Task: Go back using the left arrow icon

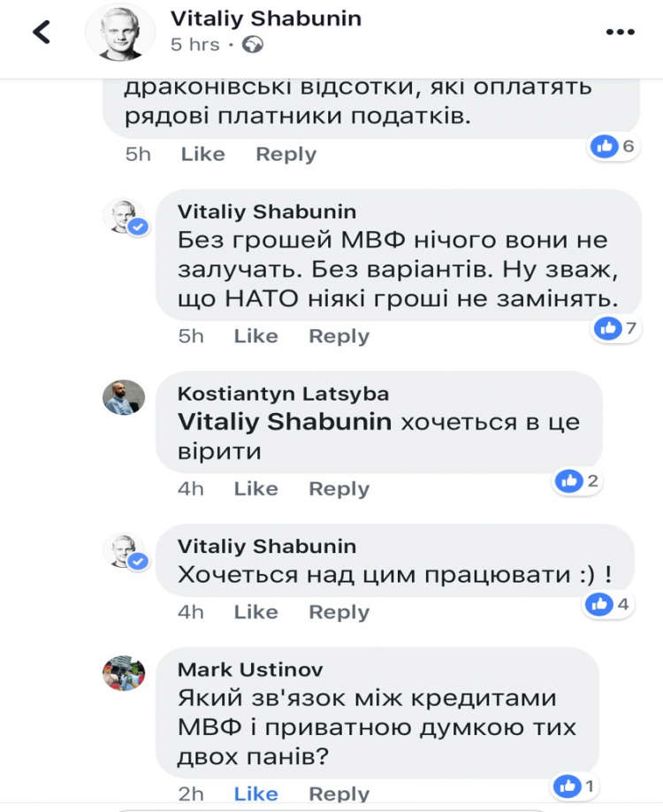Action: [x=42, y=32]
